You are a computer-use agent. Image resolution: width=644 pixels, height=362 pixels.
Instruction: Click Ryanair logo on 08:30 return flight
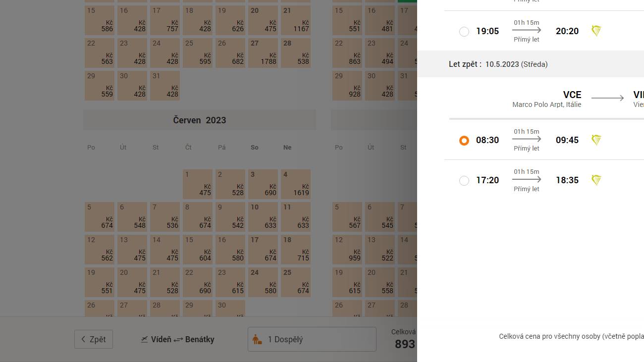click(x=596, y=140)
